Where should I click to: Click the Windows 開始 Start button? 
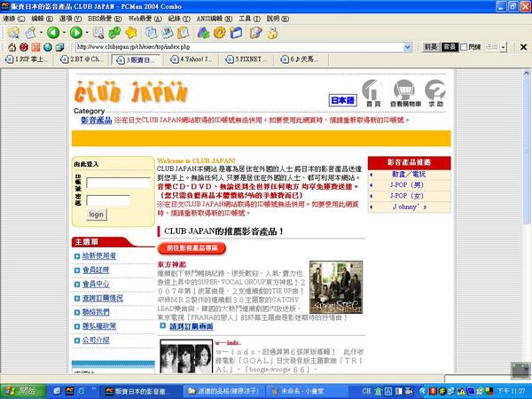click(x=23, y=391)
